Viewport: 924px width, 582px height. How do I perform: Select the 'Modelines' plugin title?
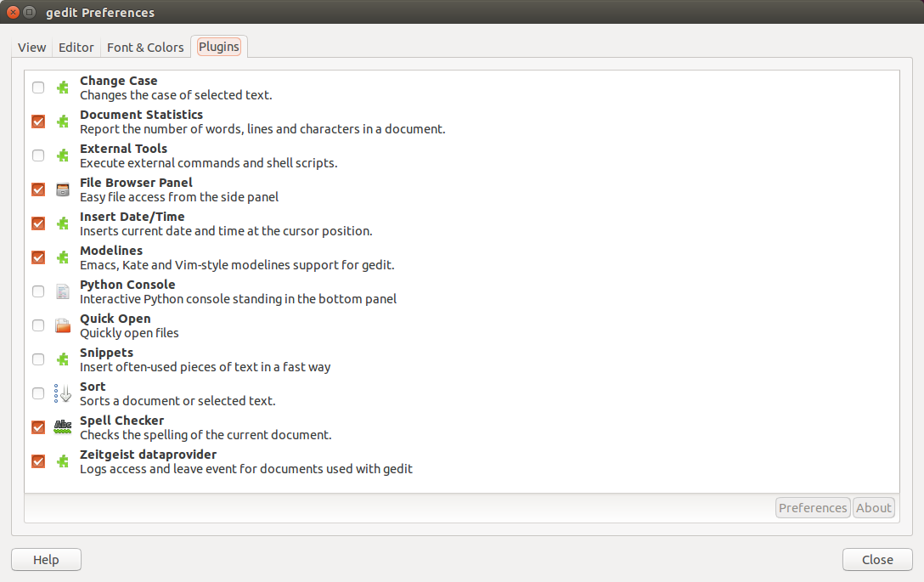pyautogui.click(x=111, y=251)
